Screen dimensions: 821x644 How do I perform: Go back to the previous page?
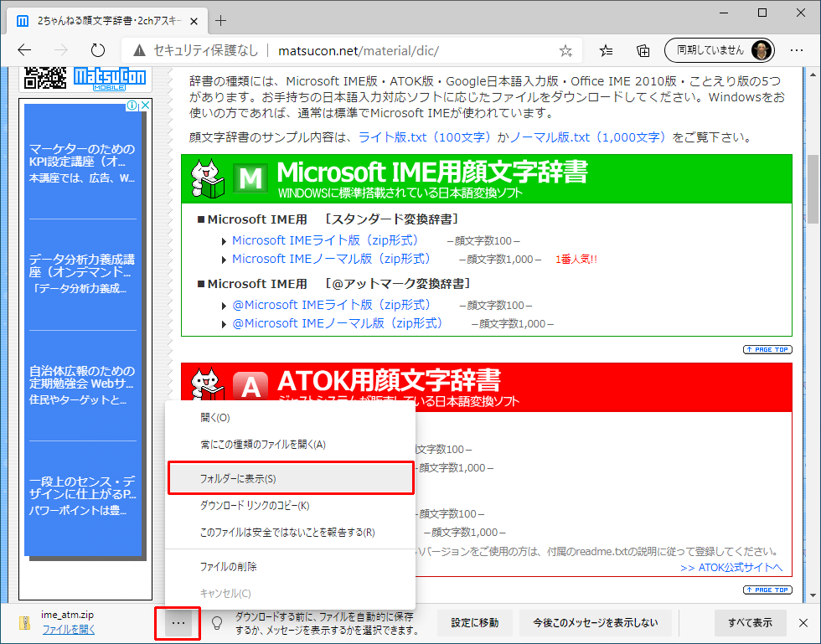click(x=24, y=50)
